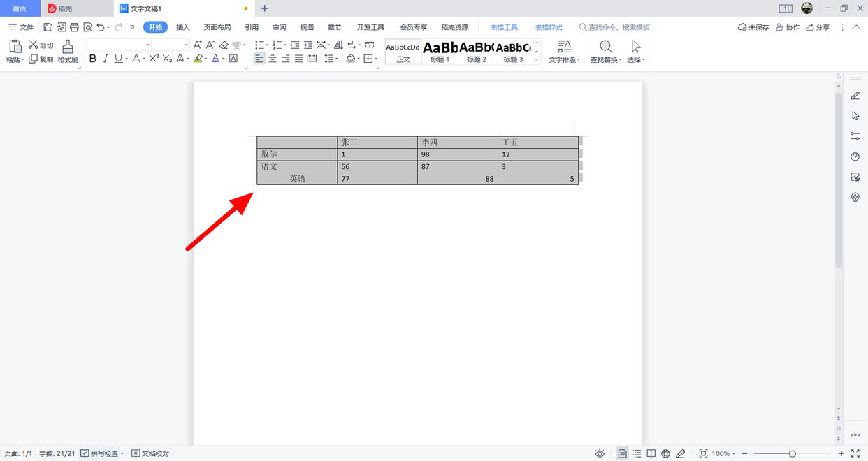
Task: Undo the last action
Action: point(101,27)
